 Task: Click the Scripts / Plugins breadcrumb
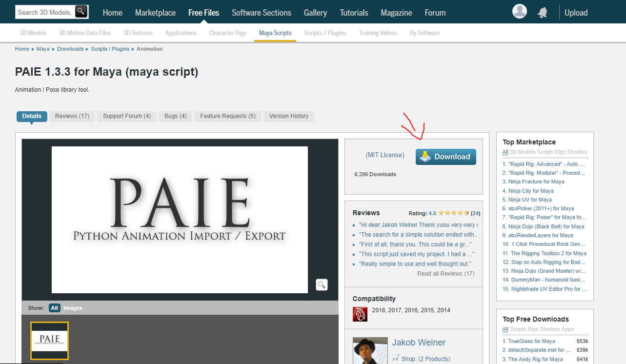click(x=110, y=49)
